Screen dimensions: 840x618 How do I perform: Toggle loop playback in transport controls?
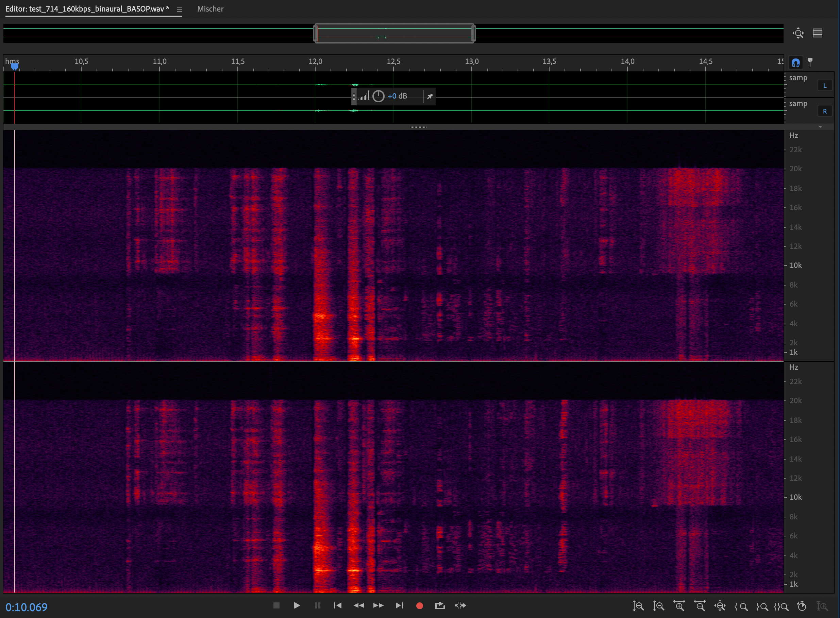(440, 606)
